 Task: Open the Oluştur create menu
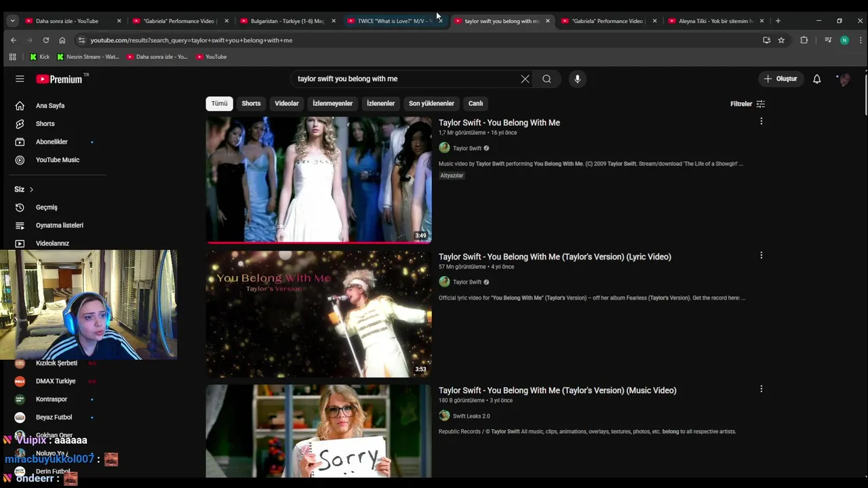click(781, 79)
